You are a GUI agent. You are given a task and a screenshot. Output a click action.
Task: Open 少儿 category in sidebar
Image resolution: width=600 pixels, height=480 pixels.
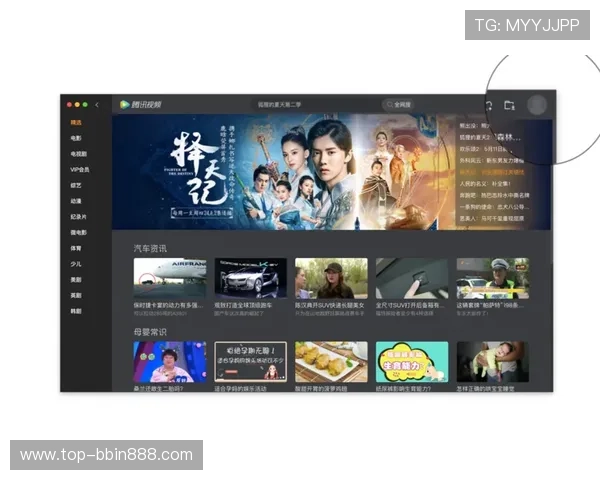(76, 264)
